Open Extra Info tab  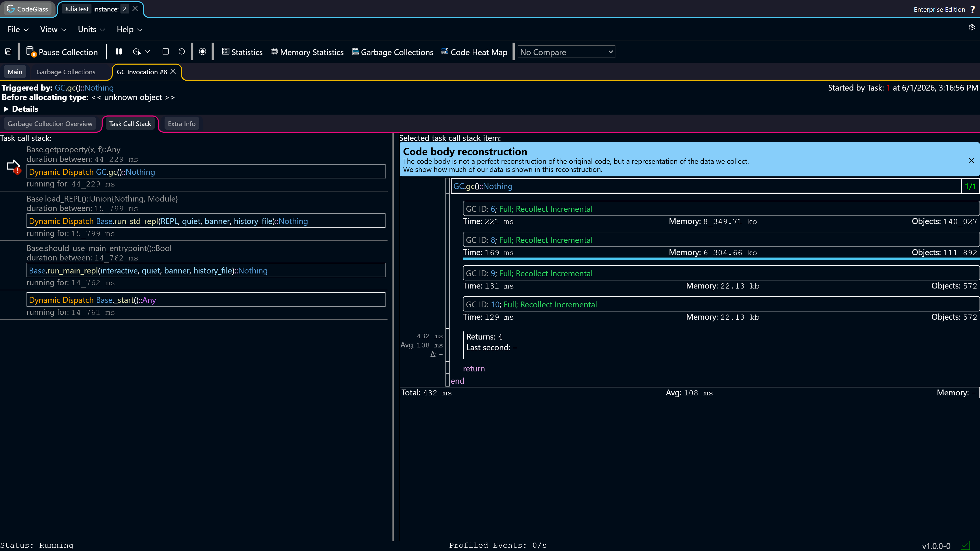click(x=181, y=123)
